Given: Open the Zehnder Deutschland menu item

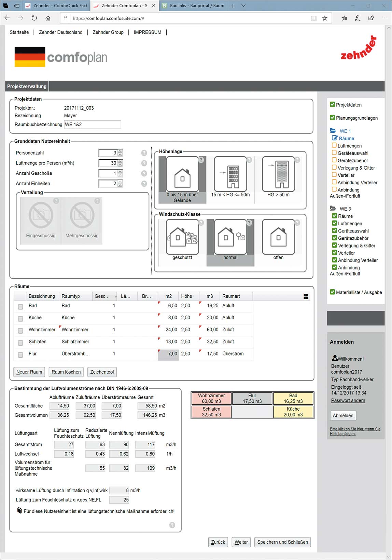Looking at the screenshot, I should coord(60,32).
